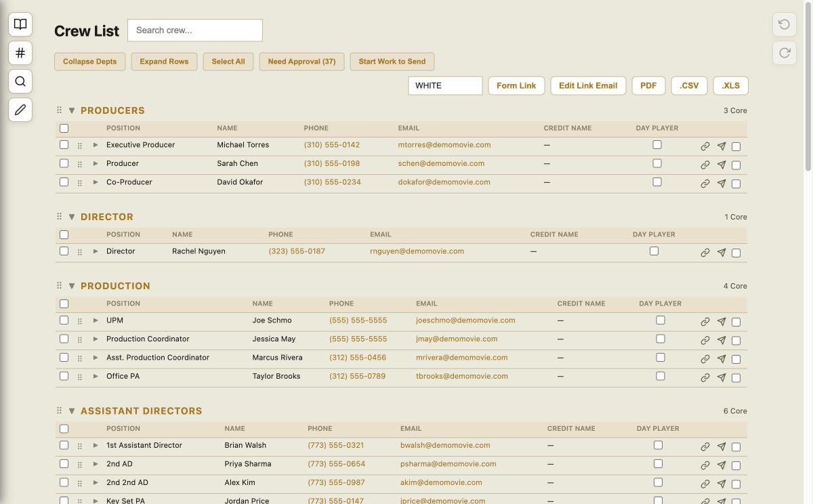
Task: Export crew list as .XLS
Action: 731,86
